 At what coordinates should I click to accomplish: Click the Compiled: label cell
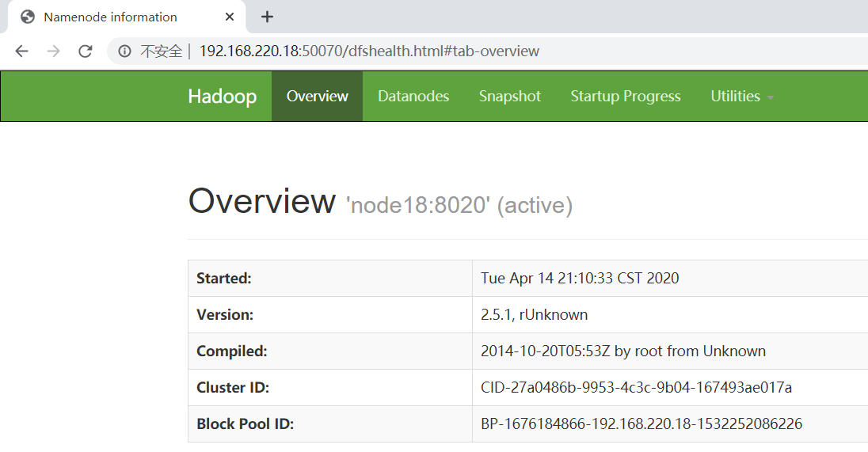pyautogui.click(x=330, y=351)
